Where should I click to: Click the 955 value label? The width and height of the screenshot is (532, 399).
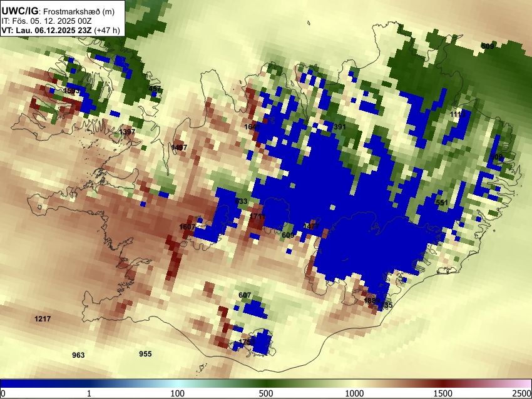coord(145,354)
